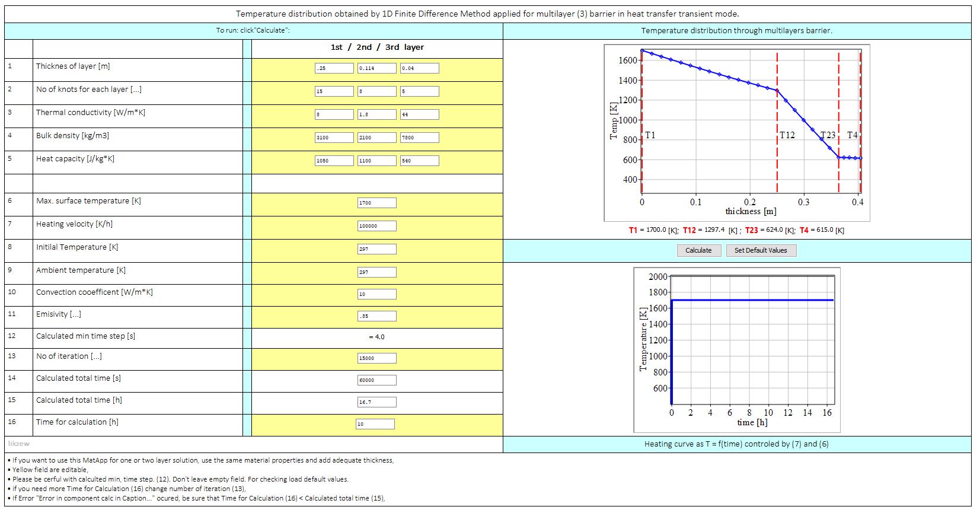Click 'Heating velocity [K/h]' label

(74, 224)
